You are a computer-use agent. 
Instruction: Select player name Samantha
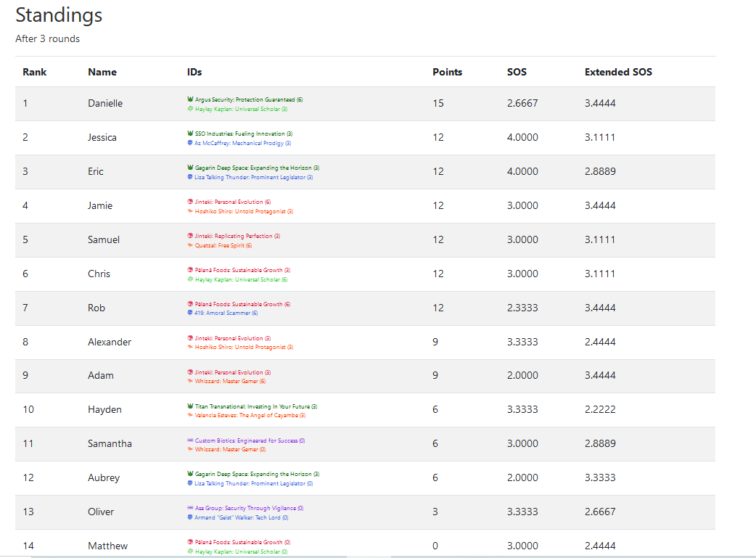pos(110,443)
